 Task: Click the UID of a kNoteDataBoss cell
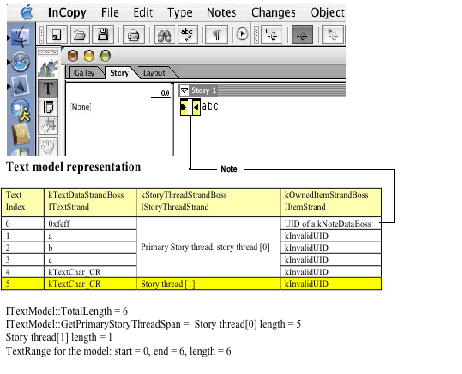coord(331,223)
